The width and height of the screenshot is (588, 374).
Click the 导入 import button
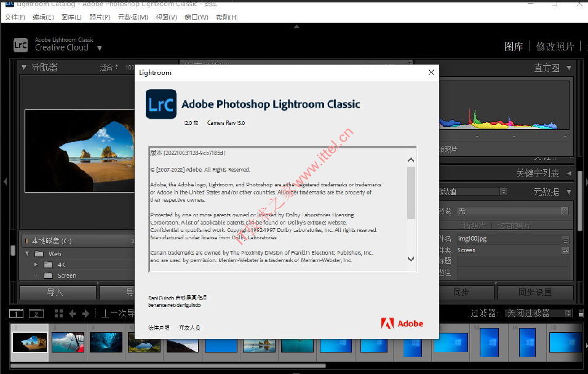tap(58, 292)
